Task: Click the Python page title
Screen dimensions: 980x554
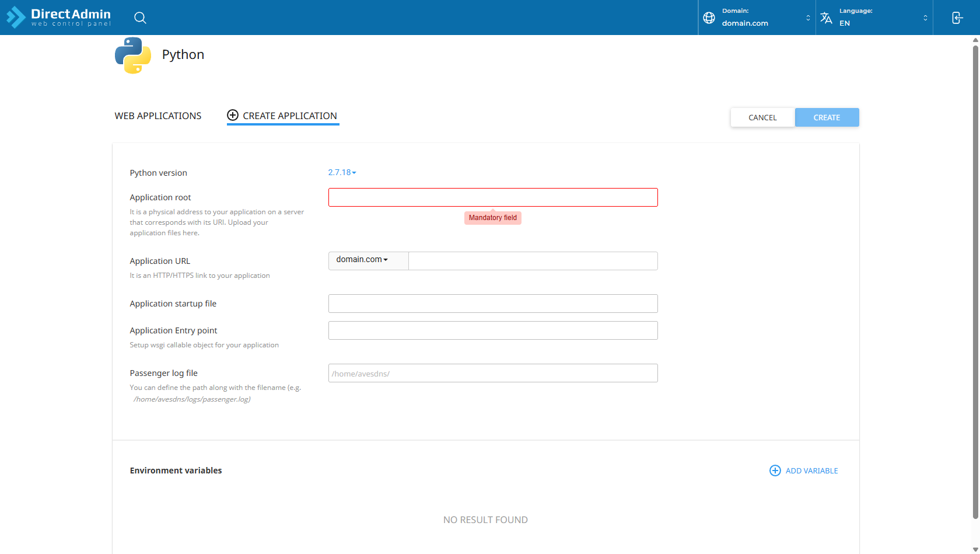Action: [x=183, y=54]
